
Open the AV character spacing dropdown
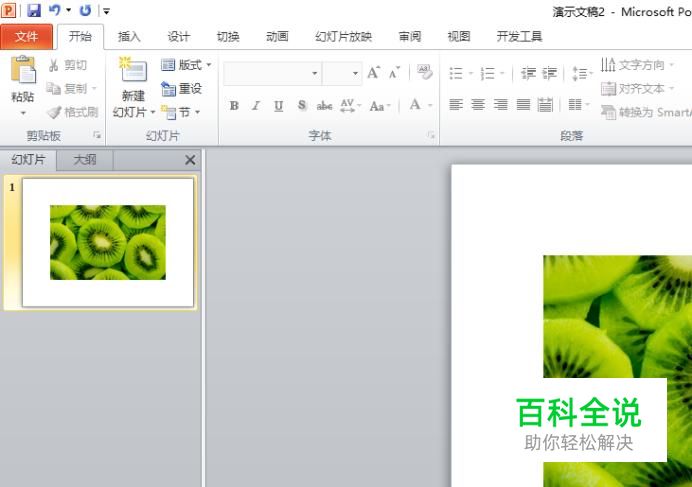point(350,106)
